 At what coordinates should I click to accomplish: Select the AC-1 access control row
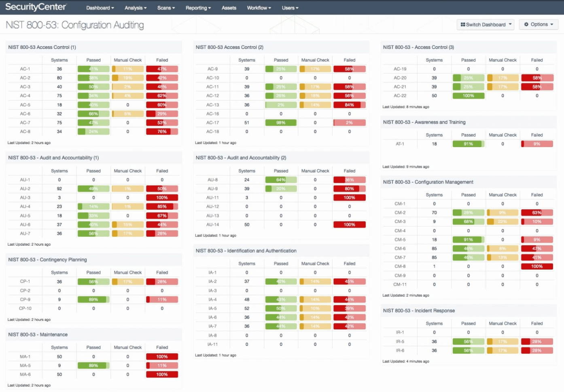(x=25, y=68)
